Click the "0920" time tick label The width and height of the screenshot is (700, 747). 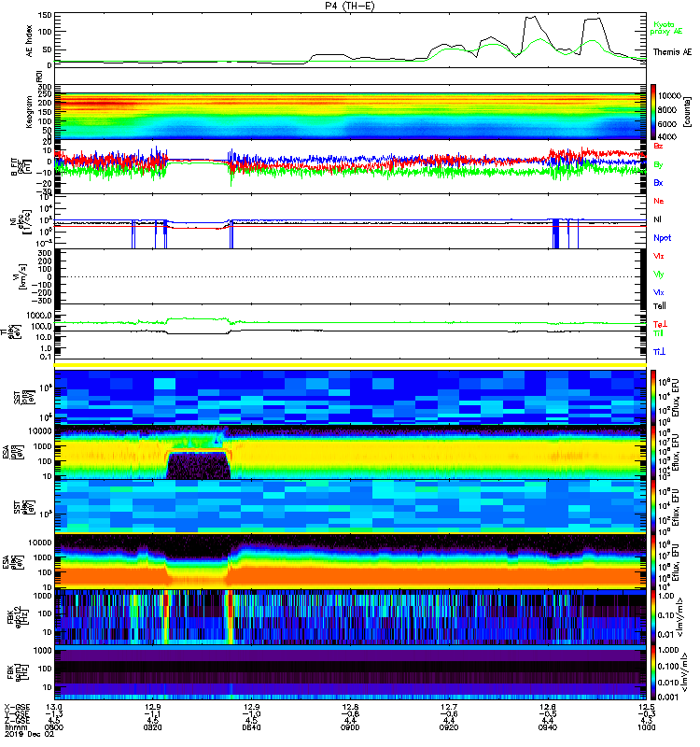pyautogui.click(x=449, y=727)
